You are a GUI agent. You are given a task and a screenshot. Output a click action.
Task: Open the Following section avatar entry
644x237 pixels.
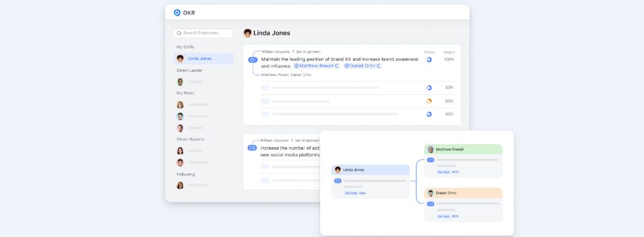(x=180, y=185)
